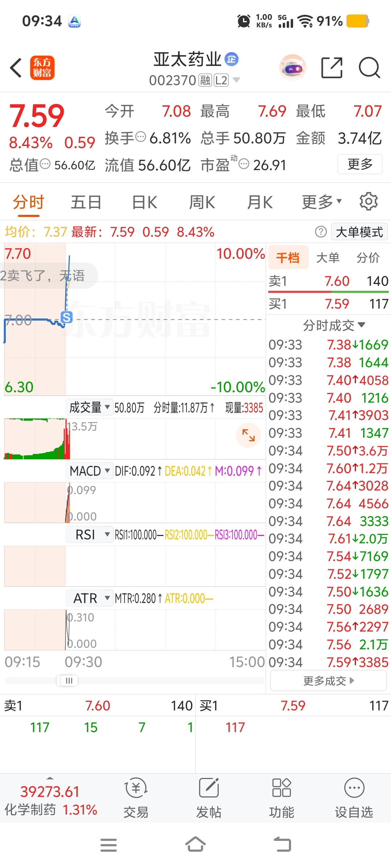
Task: Switch to 分价 tab
Action: click(x=368, y=258)
